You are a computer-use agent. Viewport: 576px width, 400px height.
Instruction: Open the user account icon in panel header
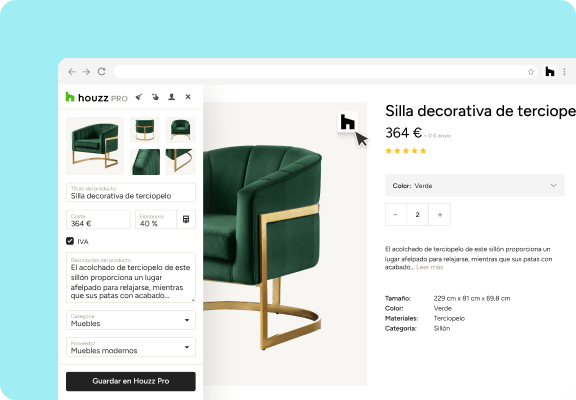click(x=172, y=97)
